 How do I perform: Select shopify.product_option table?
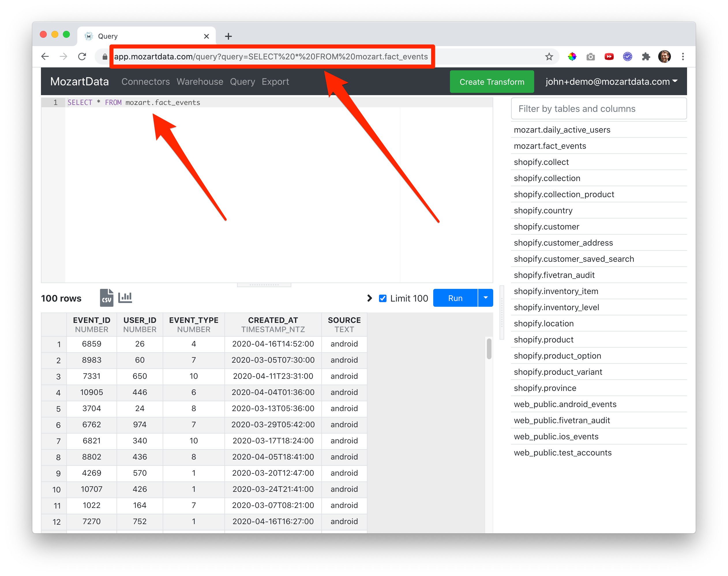599,356
